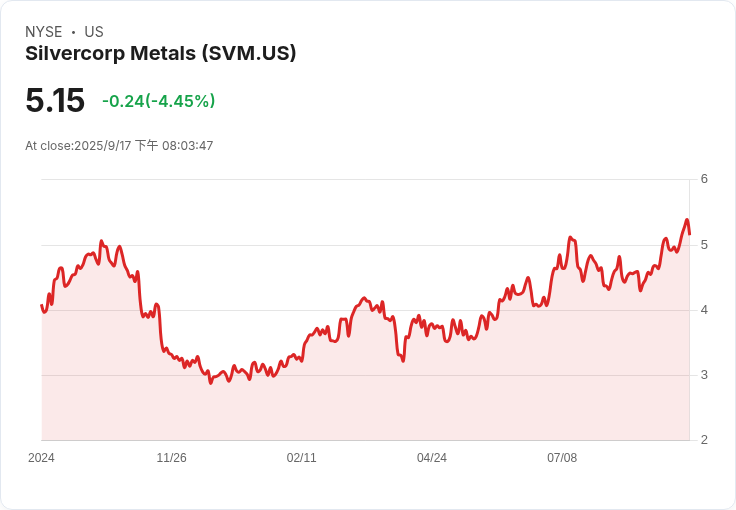This screenshot has width=736, height=510.
Task: Click the y-axis value 6
Action: pyautogui.click(x=704, y=179)
